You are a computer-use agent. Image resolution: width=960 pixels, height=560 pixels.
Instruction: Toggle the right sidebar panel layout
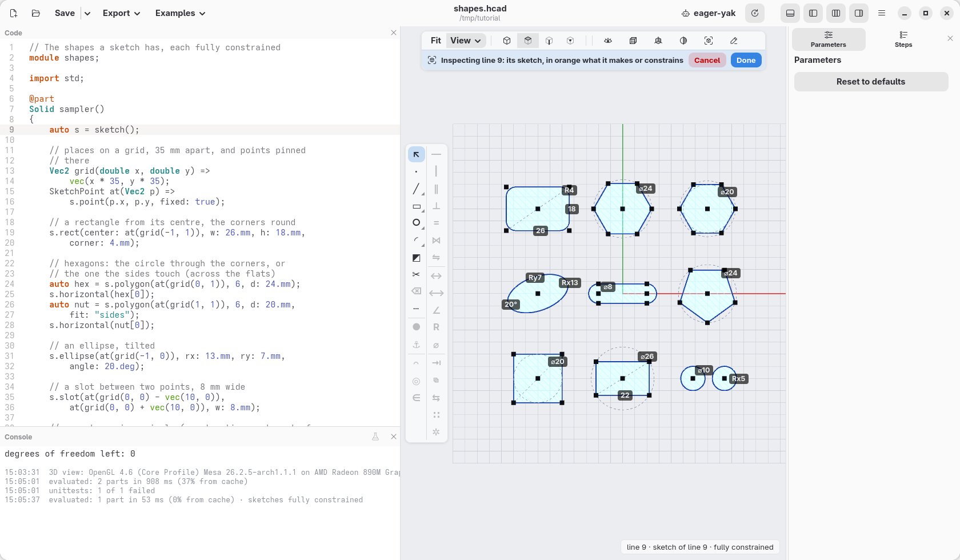pyautogui.click(x=859, y=13)
